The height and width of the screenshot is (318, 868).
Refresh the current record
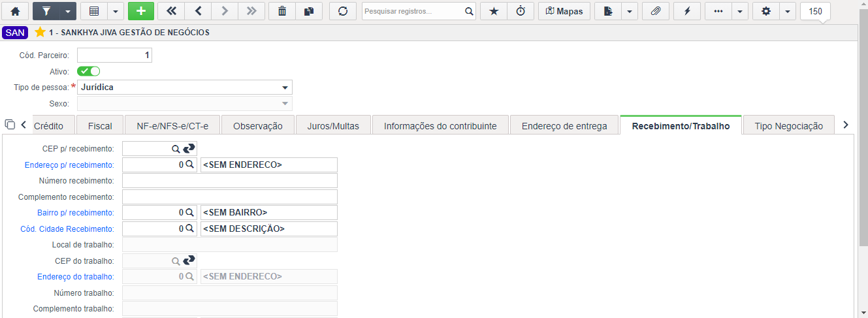[343, 11]
